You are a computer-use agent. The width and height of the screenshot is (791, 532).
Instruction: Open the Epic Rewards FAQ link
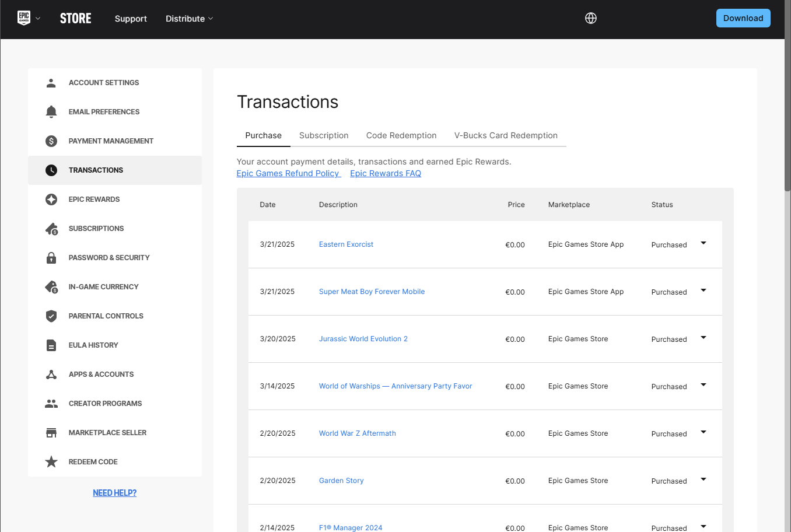[386, 173]
